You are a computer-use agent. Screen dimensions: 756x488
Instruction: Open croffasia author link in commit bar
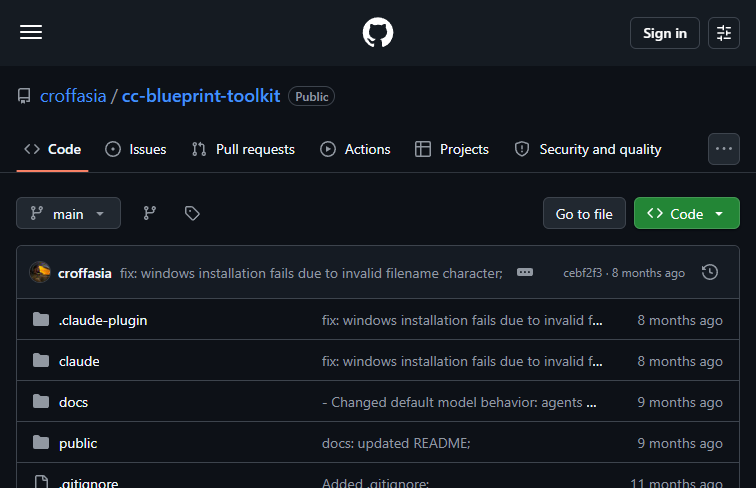tap(85, 273)
